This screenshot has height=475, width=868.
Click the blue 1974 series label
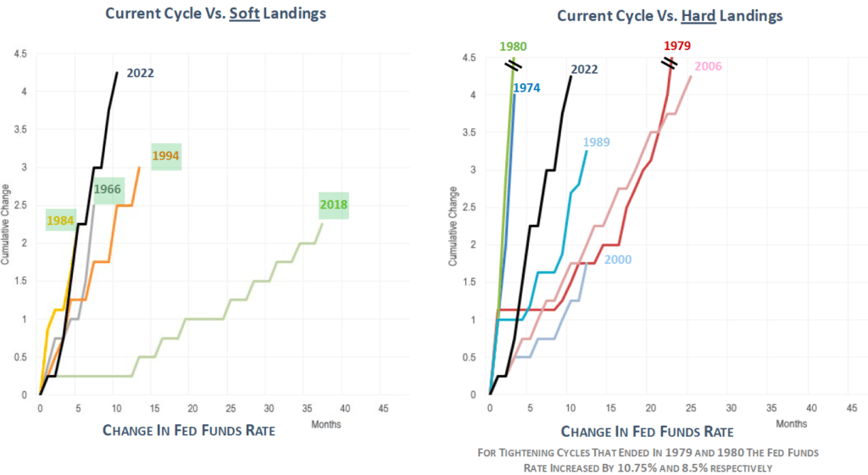click(x=526, y=87)
